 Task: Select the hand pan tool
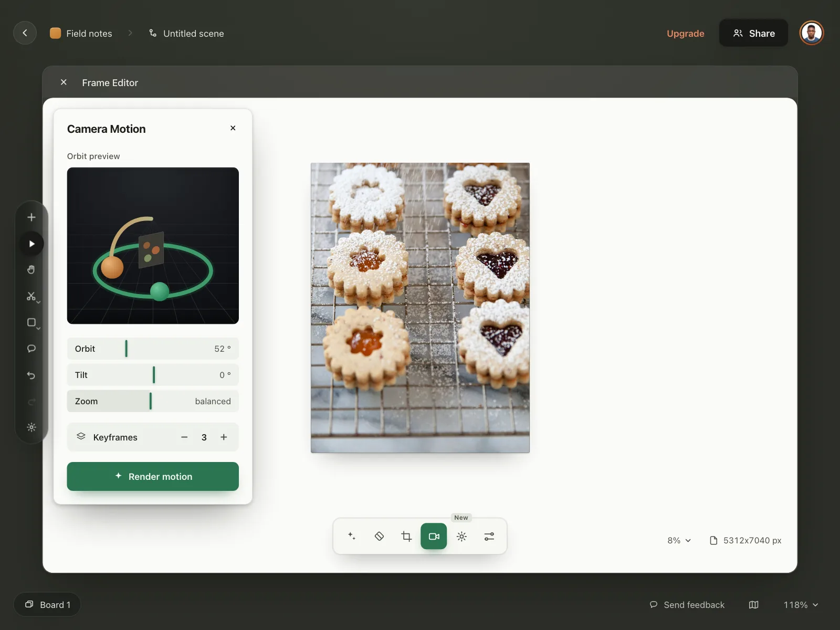(31, 270)
